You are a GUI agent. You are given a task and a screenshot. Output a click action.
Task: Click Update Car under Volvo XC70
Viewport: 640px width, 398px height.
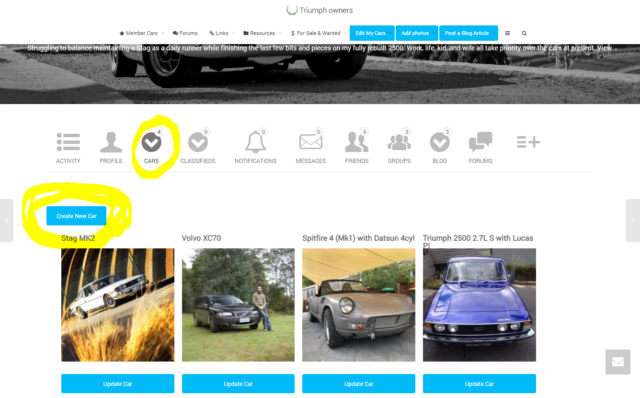point(238,384)
